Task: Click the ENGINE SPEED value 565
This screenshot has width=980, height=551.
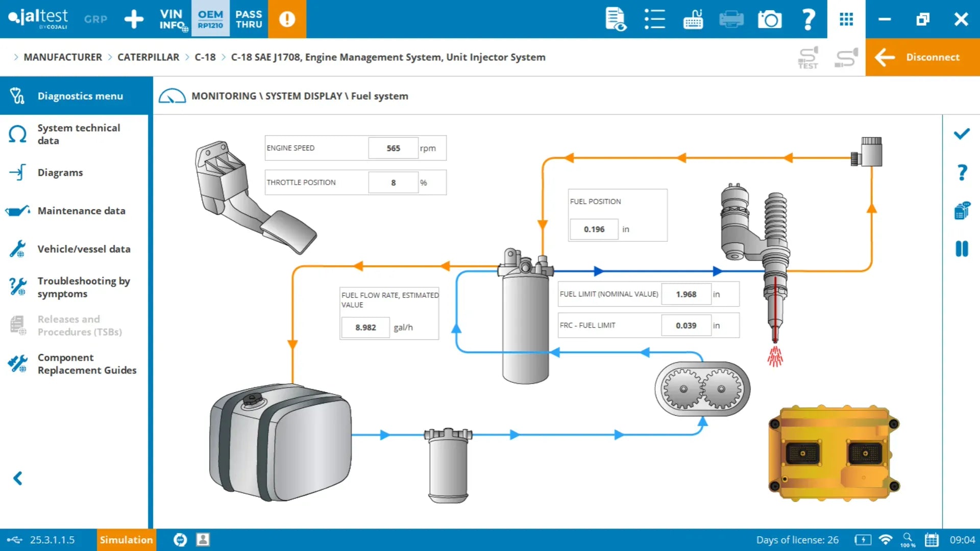Action: [393, 148]
